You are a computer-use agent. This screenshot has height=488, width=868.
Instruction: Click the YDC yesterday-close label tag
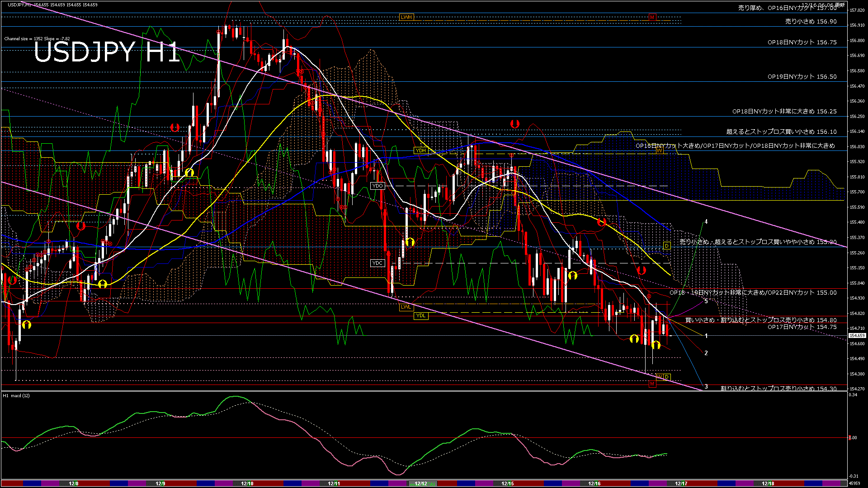tap(377, 263)
